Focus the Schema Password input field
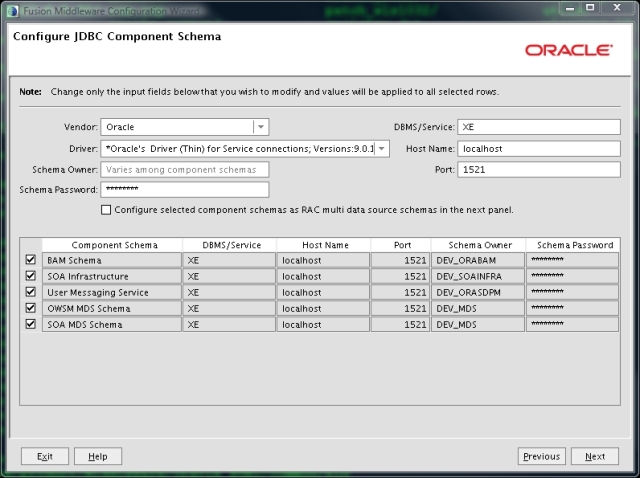The image size is (640, 478). (185, 189)
